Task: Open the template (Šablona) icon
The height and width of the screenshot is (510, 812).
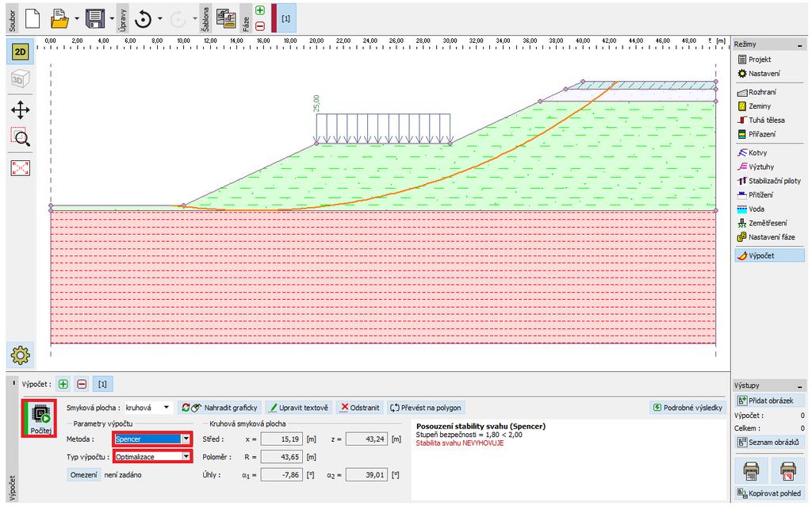Action: click(x=226, y=19)
